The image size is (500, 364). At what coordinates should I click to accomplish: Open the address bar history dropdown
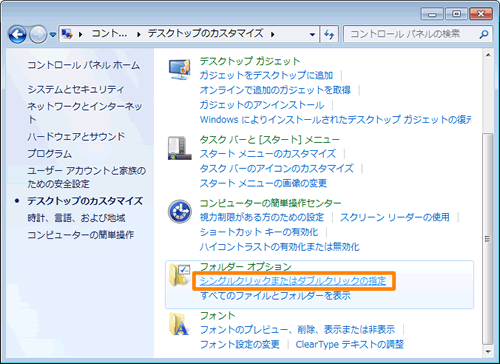pos(312,34)
